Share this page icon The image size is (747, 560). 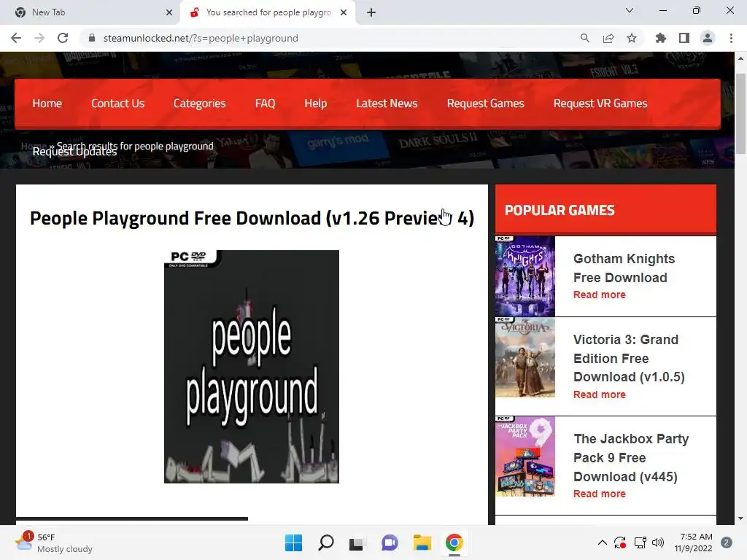click(x=608, y=38)
